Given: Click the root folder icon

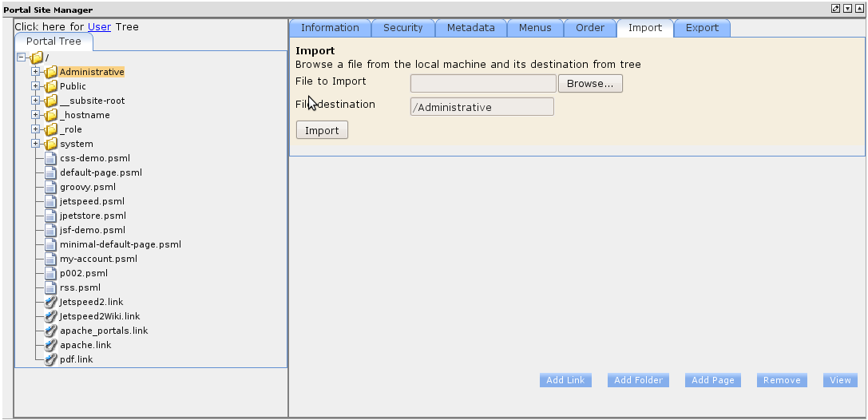Looking at the screenshot, I should click(x=36, y=57).
